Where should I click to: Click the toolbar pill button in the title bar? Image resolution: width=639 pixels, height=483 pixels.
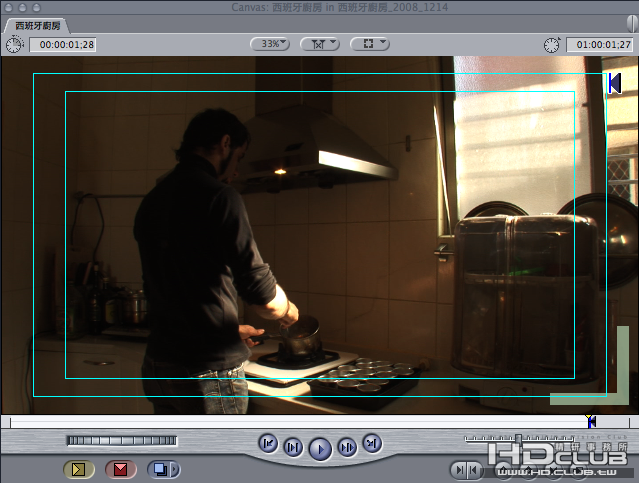(632, 23)
